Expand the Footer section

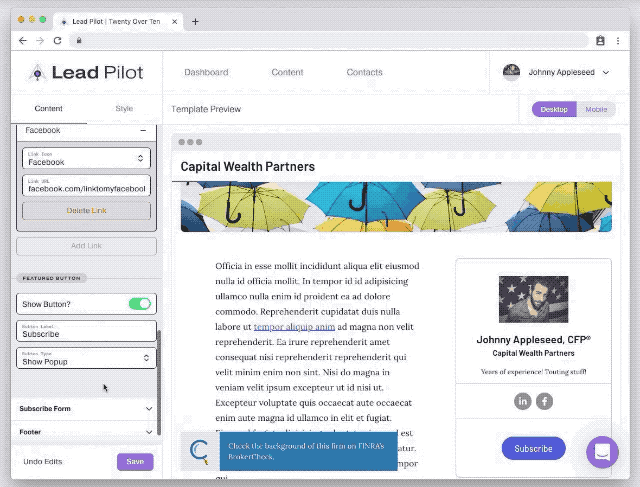[86, 431]
